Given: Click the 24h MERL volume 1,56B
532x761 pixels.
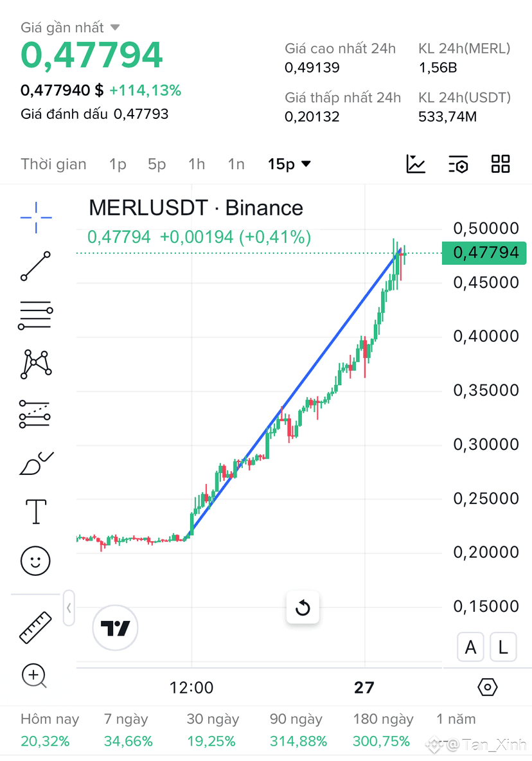Looking at the screenshot, I should [x=438, y=67].
